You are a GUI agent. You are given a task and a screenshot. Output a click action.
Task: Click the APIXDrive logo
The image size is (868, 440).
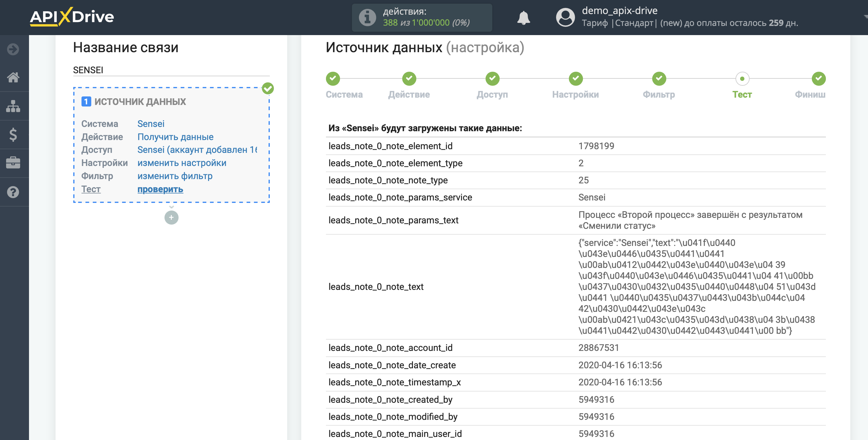click(72, 17)
